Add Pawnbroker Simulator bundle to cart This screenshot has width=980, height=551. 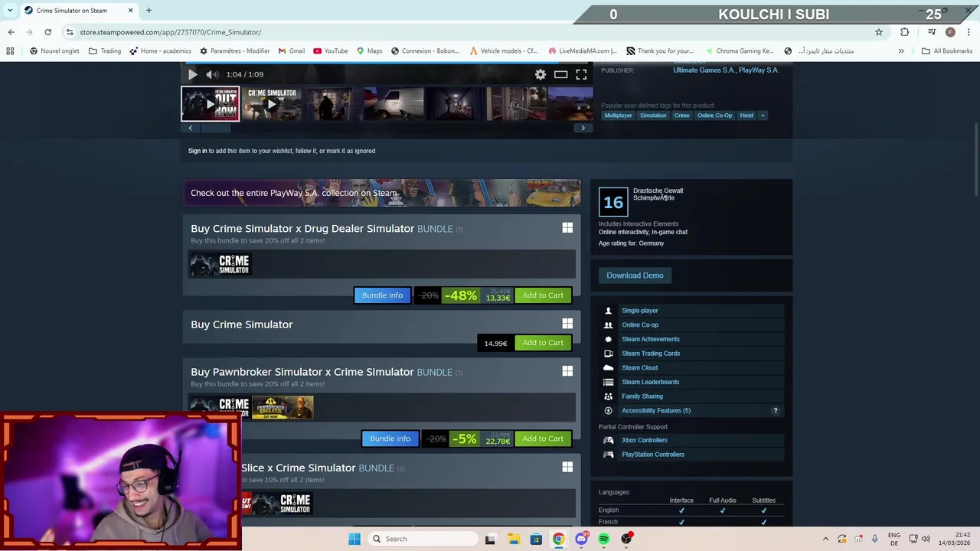543,439
